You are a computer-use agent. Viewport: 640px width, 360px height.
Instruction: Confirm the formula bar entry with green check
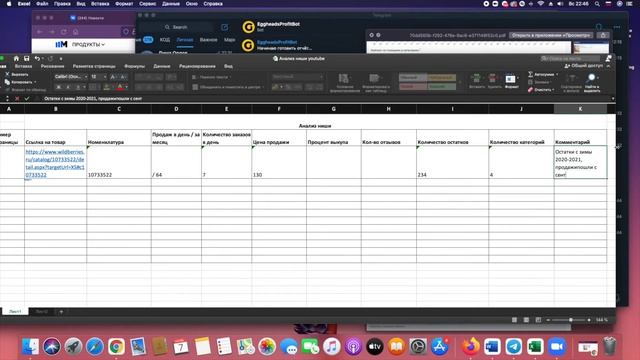tap(27, 98)
